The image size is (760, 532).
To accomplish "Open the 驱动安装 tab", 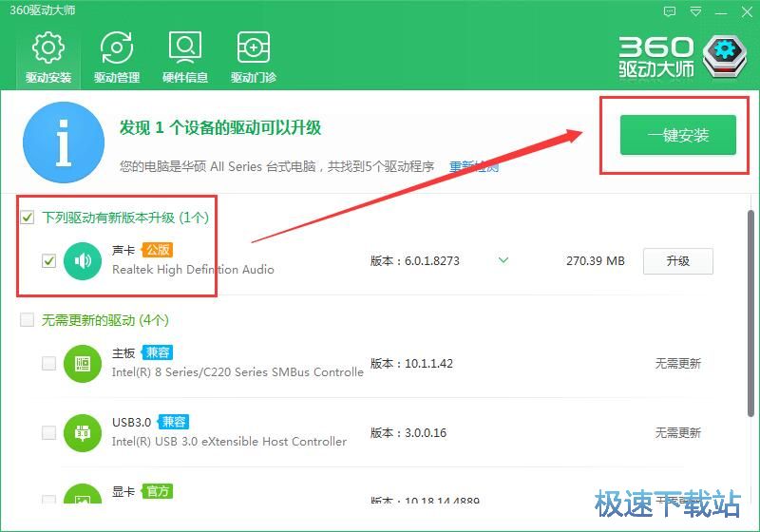I will tap(48, 58).
